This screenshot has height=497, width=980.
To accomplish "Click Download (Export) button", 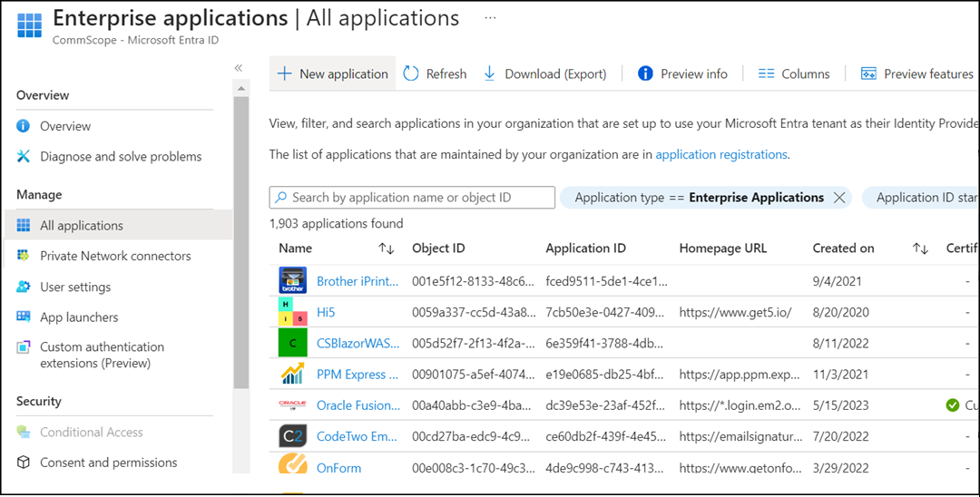I will 545,73.
